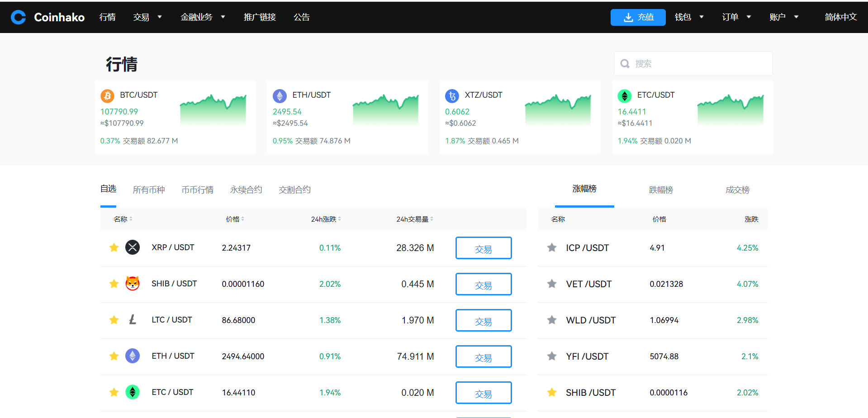
Task: Expand the 金融业务 dropdown menu
Action: [203, 17]
